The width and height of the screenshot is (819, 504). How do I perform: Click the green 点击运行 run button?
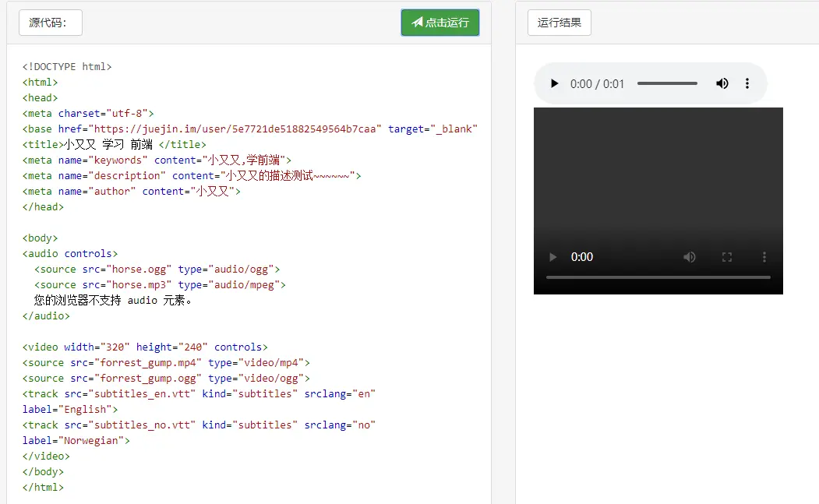pyautogui.click(x=440, y=23)
